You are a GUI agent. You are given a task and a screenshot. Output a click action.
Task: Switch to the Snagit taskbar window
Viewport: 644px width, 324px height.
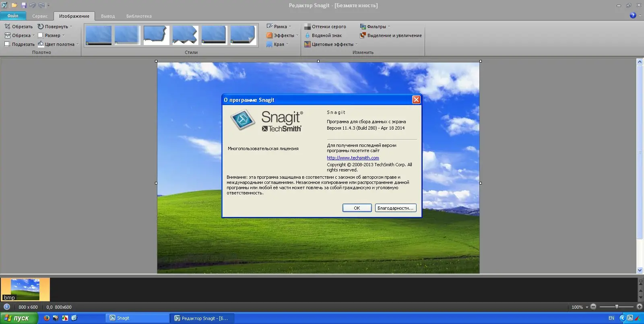138,318
